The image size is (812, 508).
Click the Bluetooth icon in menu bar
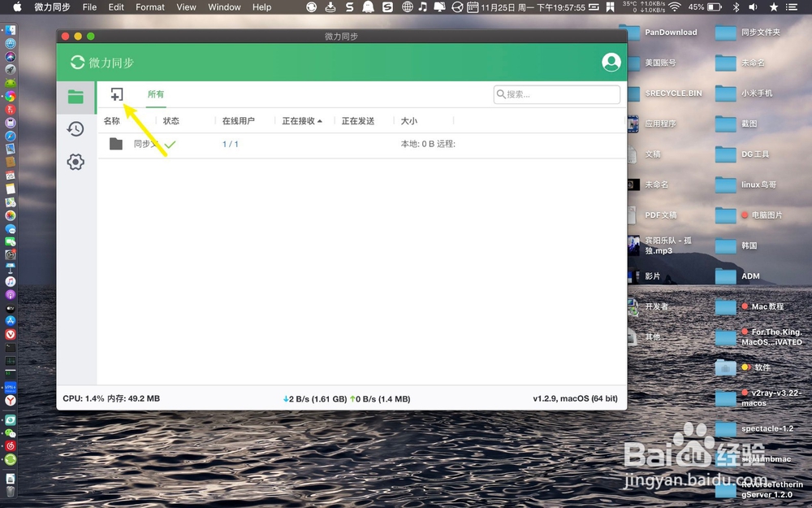736,7
